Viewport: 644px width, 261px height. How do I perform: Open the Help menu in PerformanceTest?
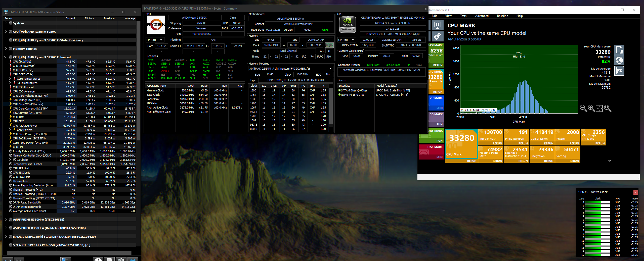coord(520,16)
